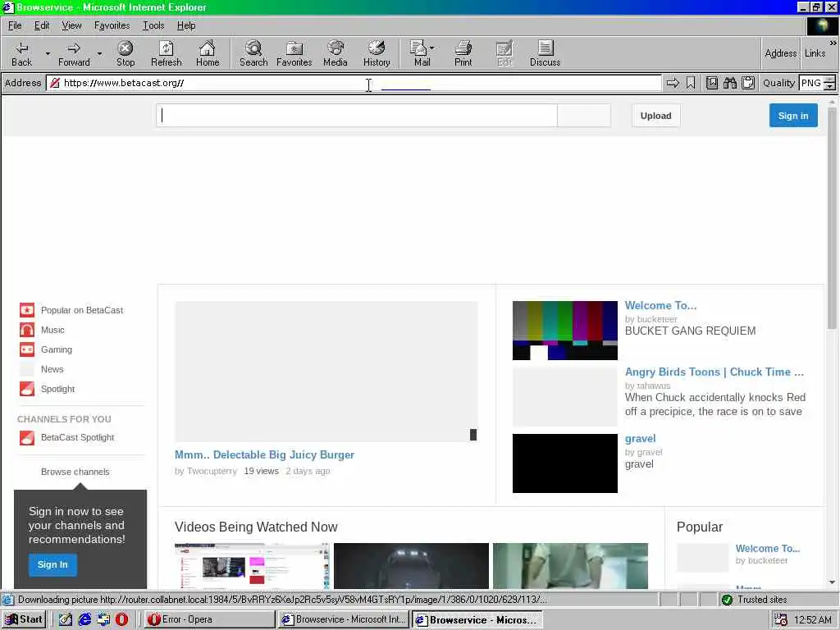Open Welcome To... link beside color bars
This screenshot has height=630, width=840.
click(660, 305)
